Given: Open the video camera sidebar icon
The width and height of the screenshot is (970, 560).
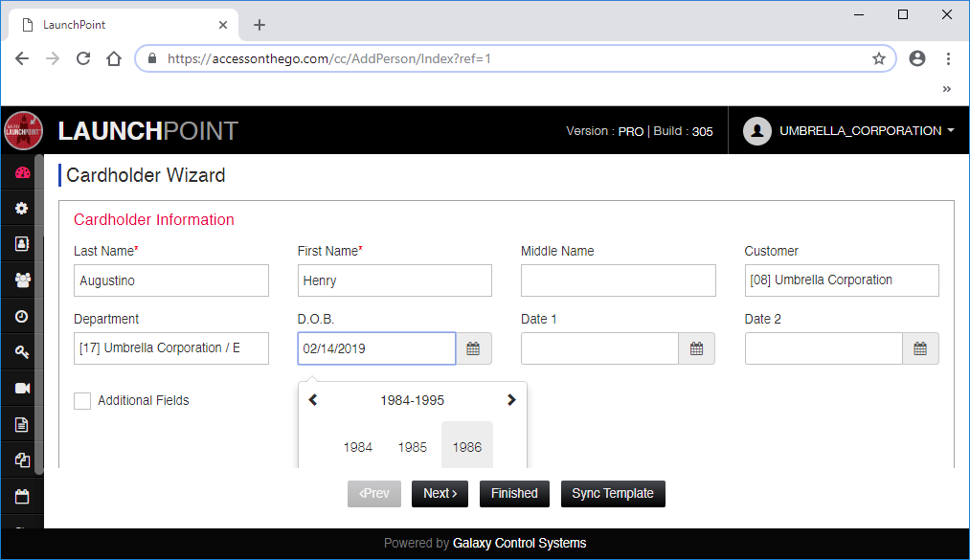Looking at the screenshot, I should pyautogui.click(x=22, y=388).
